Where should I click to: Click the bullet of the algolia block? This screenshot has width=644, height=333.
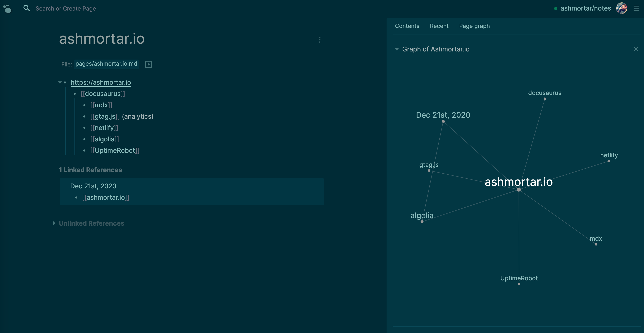point(84,139)
